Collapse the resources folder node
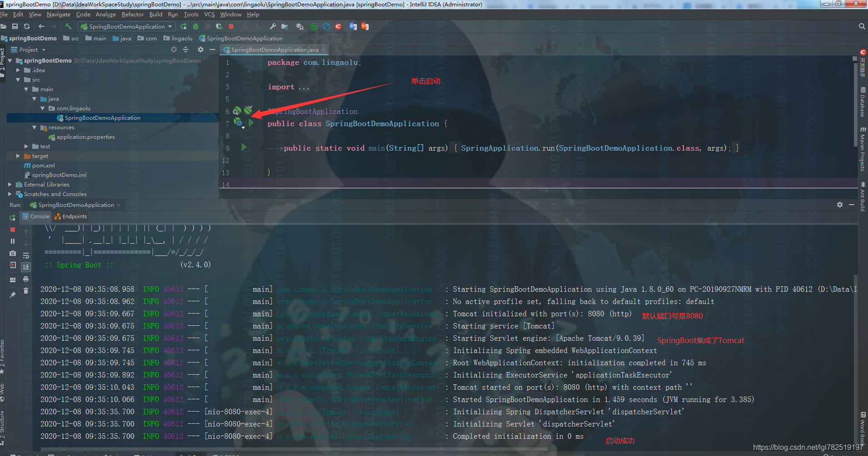 [35, 127]
